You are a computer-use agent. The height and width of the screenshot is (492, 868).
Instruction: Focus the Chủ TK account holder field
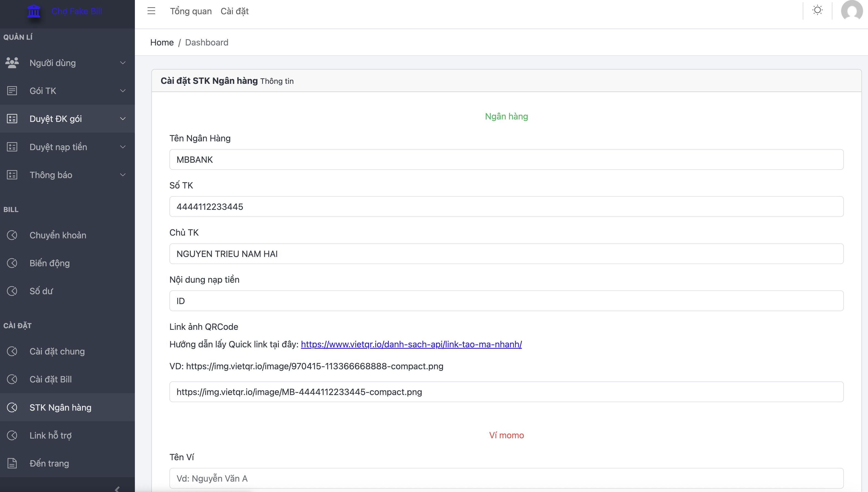[x=506, y=254]
